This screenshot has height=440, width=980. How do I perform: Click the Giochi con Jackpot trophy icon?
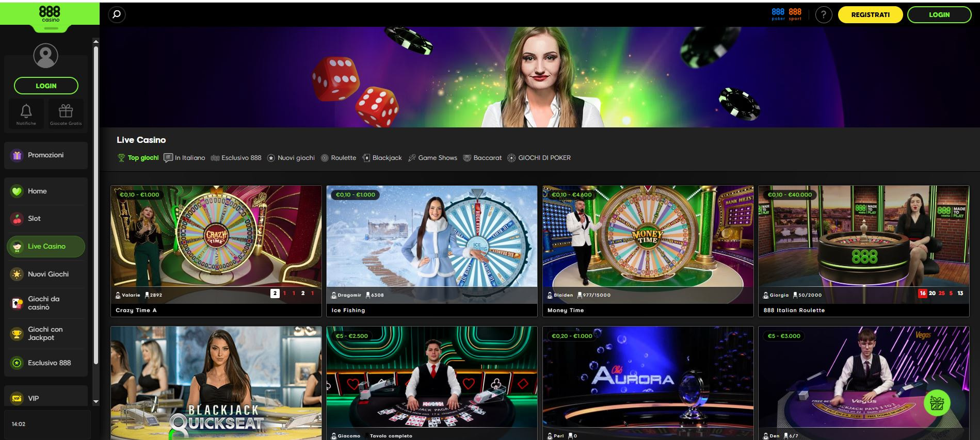coord(17,334)
